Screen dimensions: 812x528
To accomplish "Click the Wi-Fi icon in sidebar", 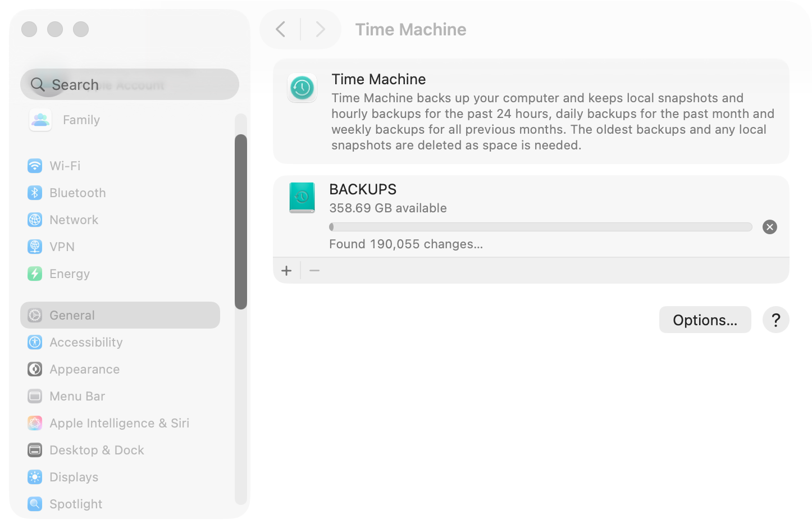I will [35, 166].
